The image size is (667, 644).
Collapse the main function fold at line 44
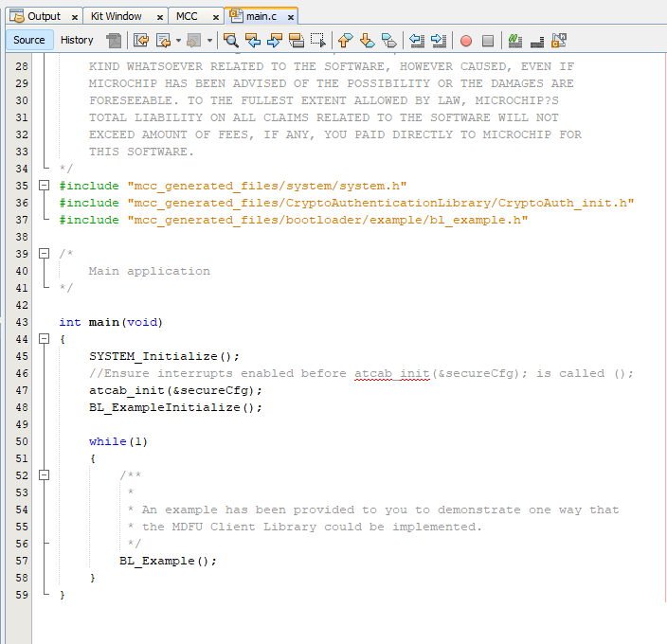(44, 339)
